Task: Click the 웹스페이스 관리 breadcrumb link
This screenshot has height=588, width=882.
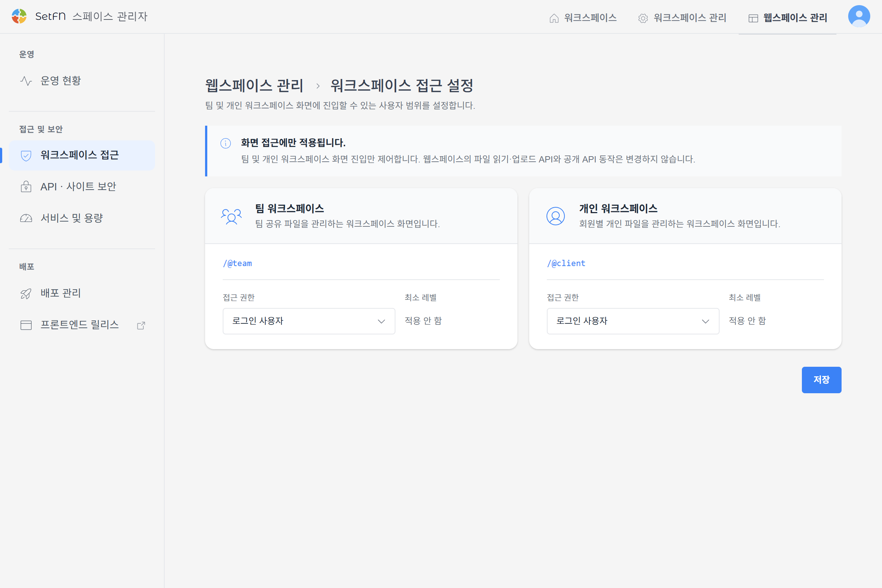Action: (x=254, y=86)
